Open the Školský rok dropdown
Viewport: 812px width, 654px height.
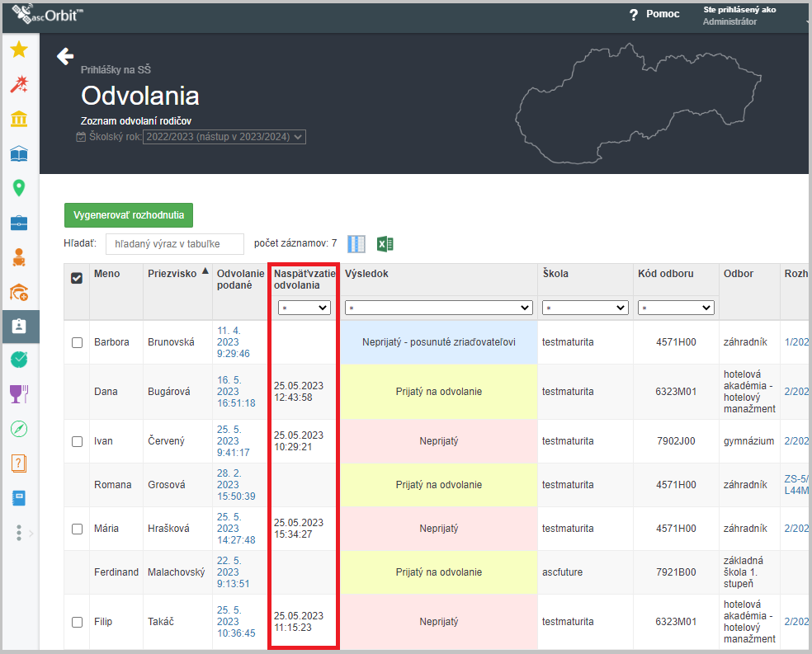224,137
